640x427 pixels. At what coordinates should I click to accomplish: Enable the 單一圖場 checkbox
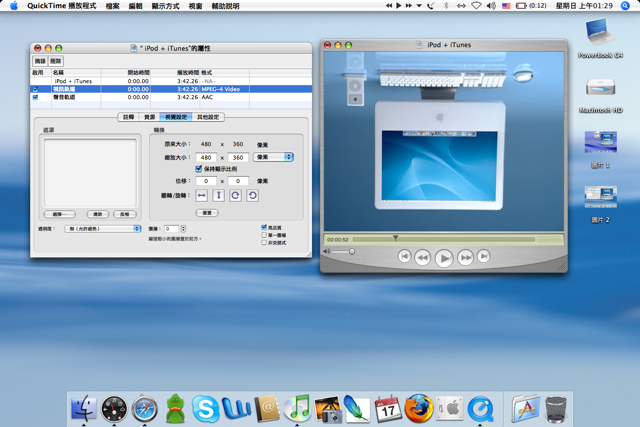click(x=264, y=235)
